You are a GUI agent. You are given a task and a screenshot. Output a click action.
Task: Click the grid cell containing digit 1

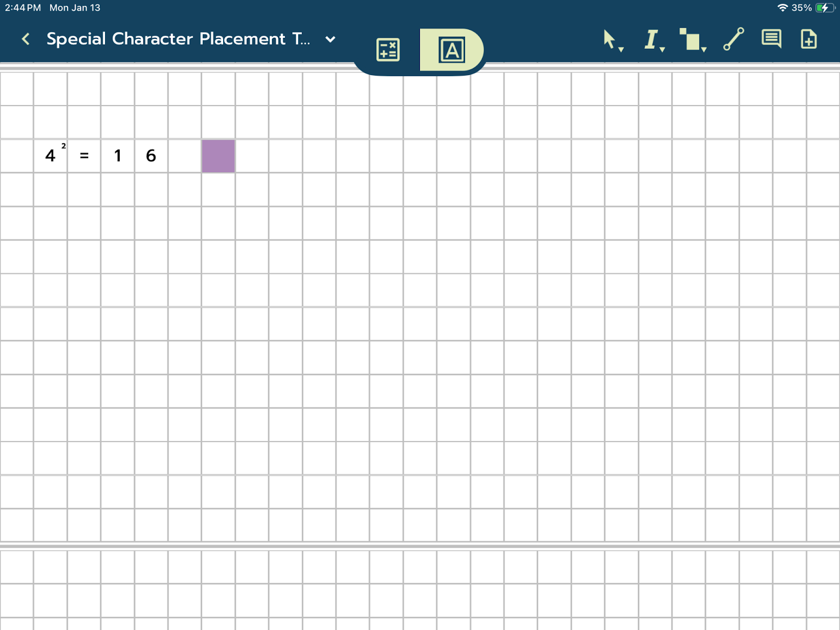pos(118,156)
